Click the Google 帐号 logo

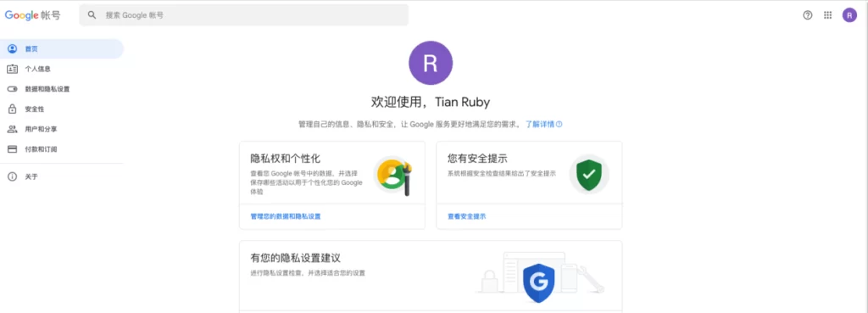33,15
